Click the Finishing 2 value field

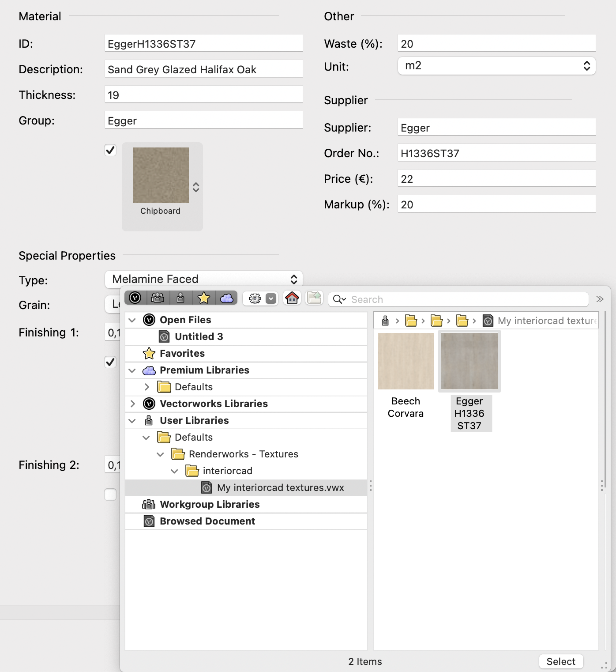(x=113, y=465)
